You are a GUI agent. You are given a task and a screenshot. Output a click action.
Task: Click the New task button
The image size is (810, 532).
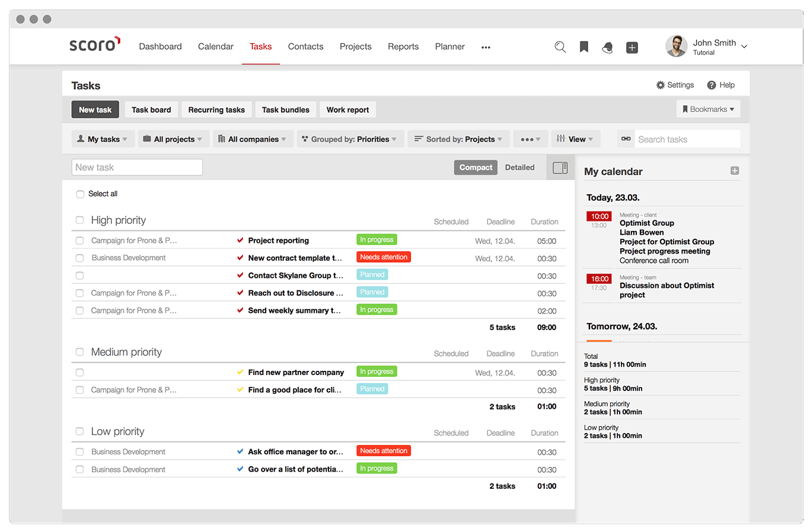coord(95,109)
